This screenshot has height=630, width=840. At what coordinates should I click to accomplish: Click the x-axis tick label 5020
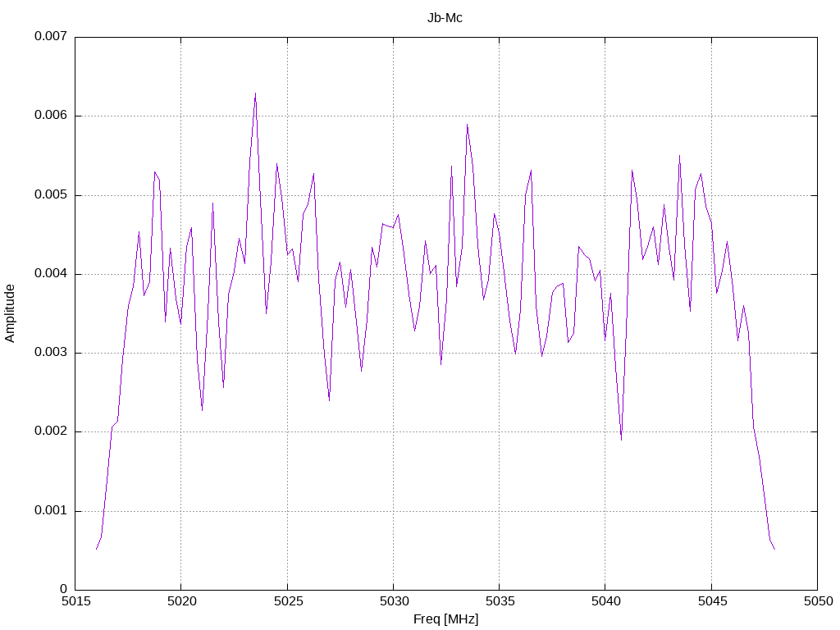[181, 601]
